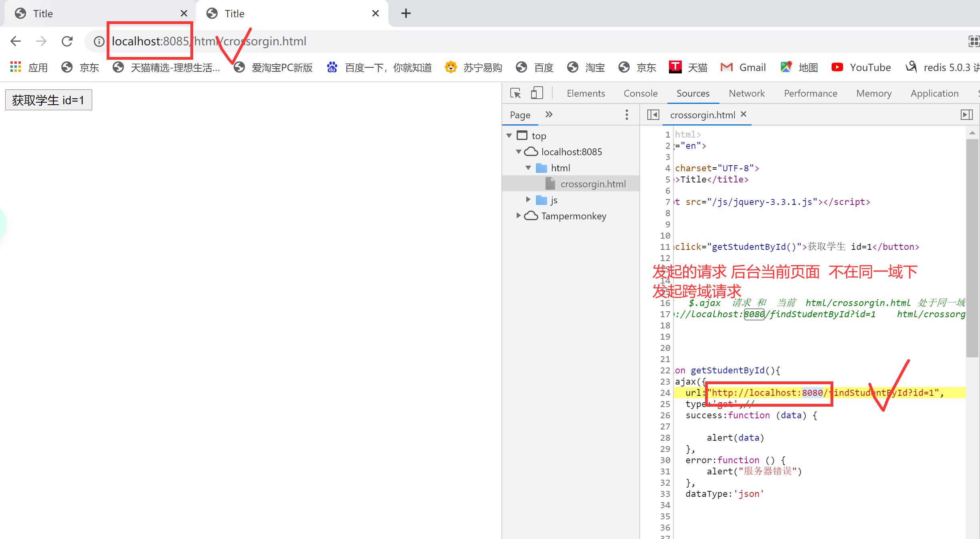Expand the Tampermonkey node
980x539 pixels.
[x=519, y=215]
